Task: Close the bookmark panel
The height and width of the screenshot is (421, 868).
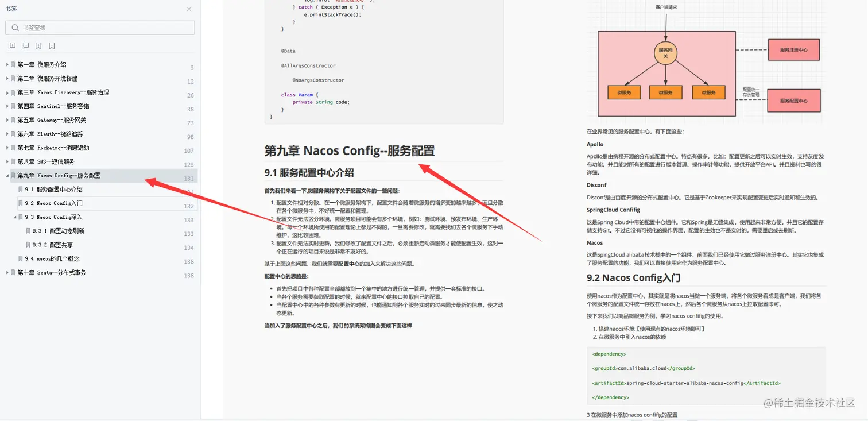Action: 189,9
